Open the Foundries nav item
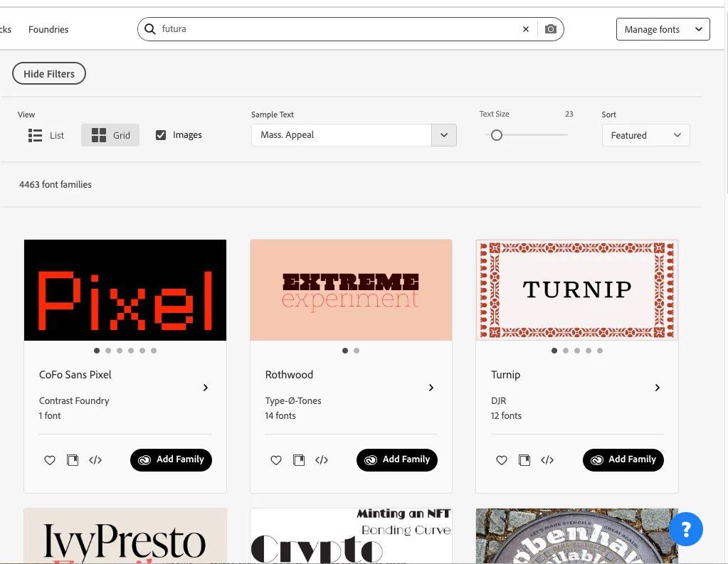This screenshot has height=564, width=728. coord(48,29)
